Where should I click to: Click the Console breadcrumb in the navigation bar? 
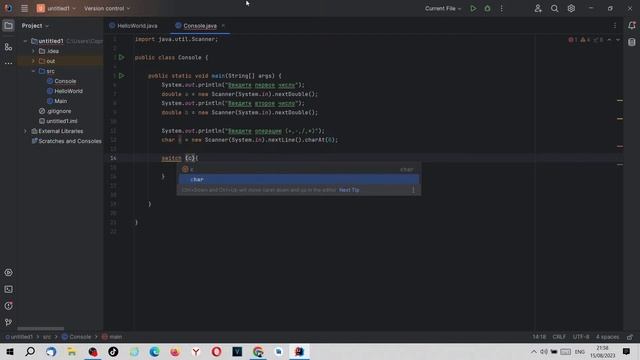click(76, 337)
